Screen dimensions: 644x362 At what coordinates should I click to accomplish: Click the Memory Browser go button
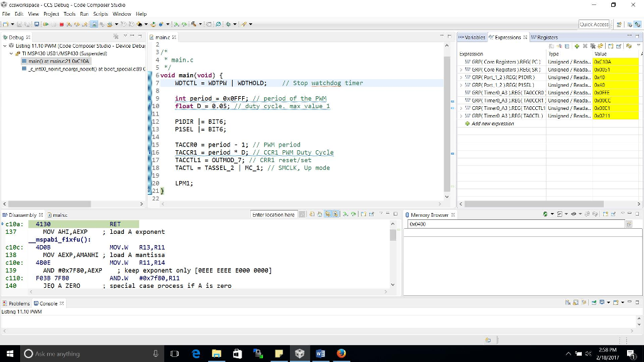(x=629, y=224)
